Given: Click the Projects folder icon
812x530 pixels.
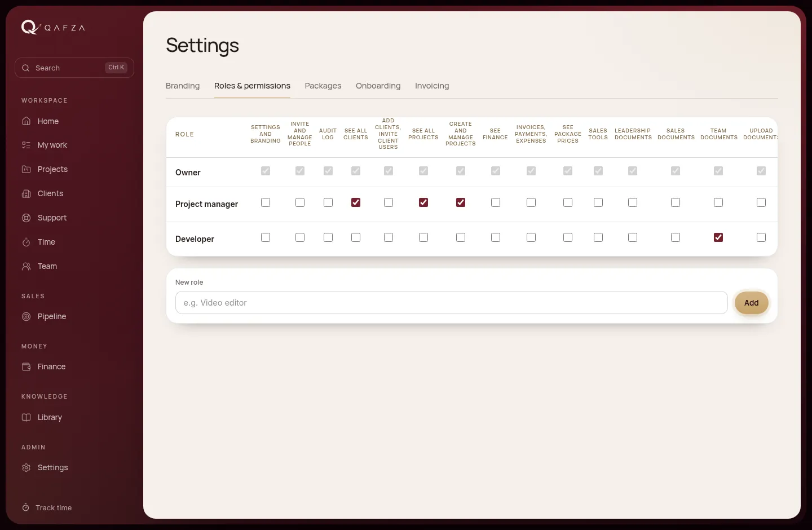Looking at the screenshot, I should tap(26, 169).
